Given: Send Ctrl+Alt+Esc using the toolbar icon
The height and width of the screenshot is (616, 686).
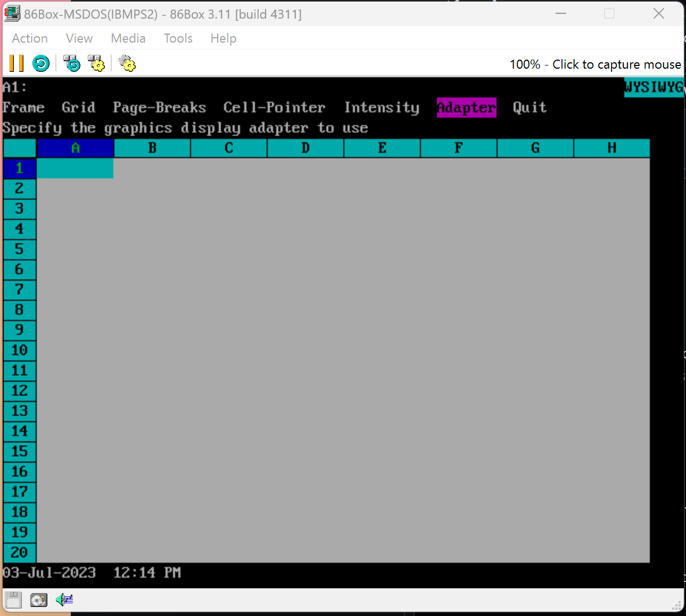Looking at the screenshot, I should coord(96,63).
